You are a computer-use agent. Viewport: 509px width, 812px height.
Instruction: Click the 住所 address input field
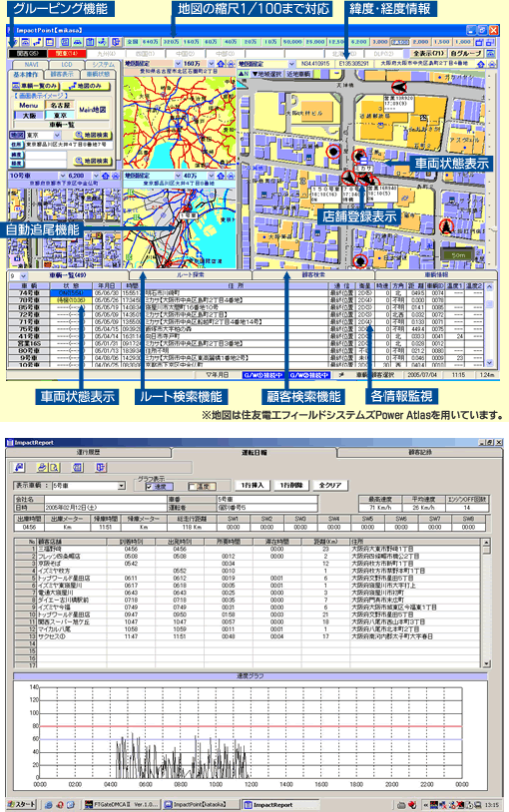(69, 145)
